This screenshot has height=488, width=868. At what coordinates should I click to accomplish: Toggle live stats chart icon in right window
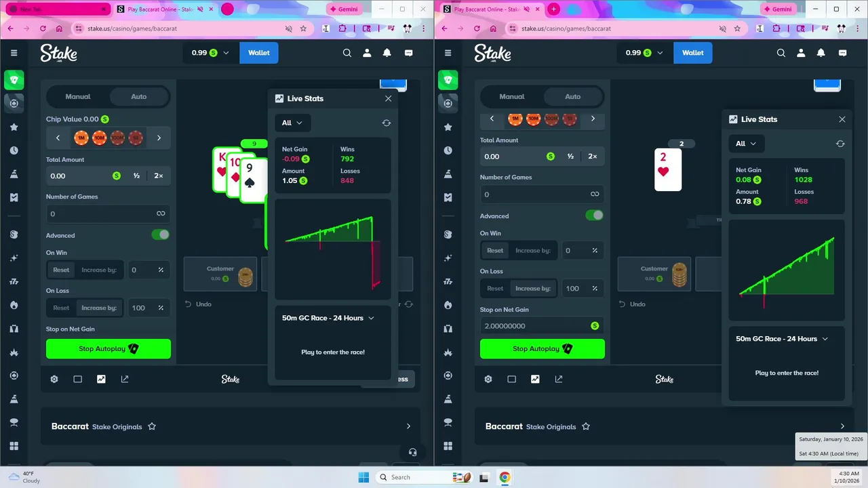[x=535, y=379]
